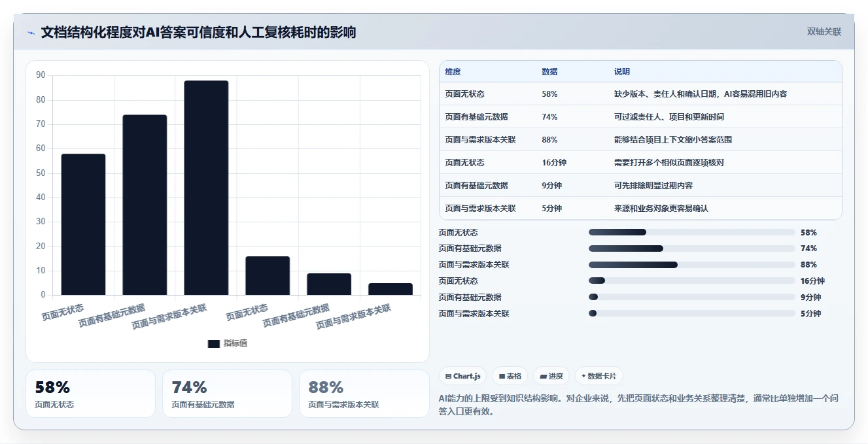The height and width of the screenshot is (444, 868).
Task: Click the progress bar labeled 74%
Action: click(x=692, y=248)
